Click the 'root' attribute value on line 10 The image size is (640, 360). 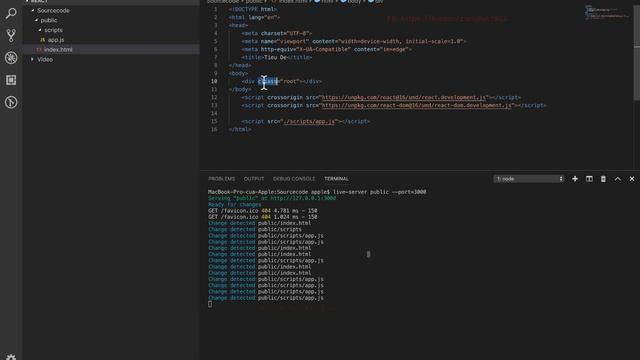pyautogui.click(x=290, y=82)
